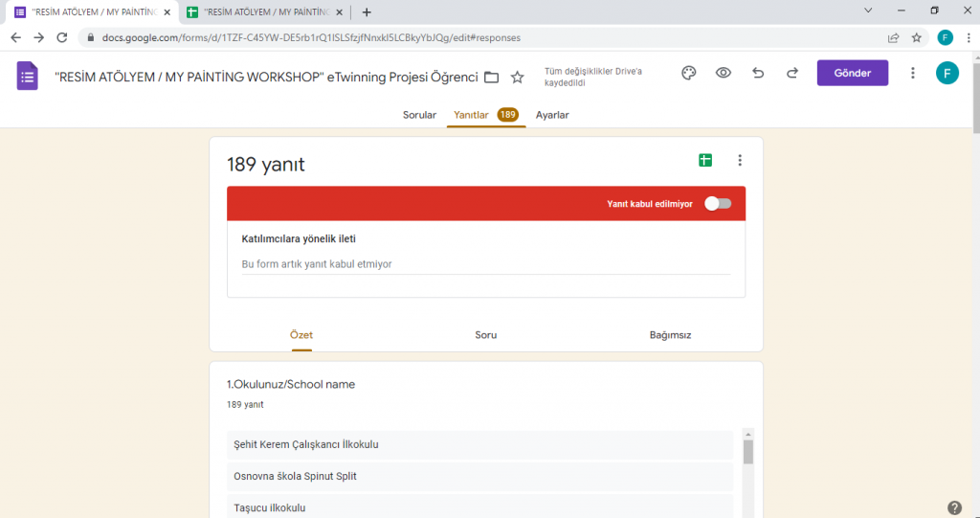This screenshot has height=518, width=980.
Task: Open the Google Forms home icon
Action: point(27,76)
